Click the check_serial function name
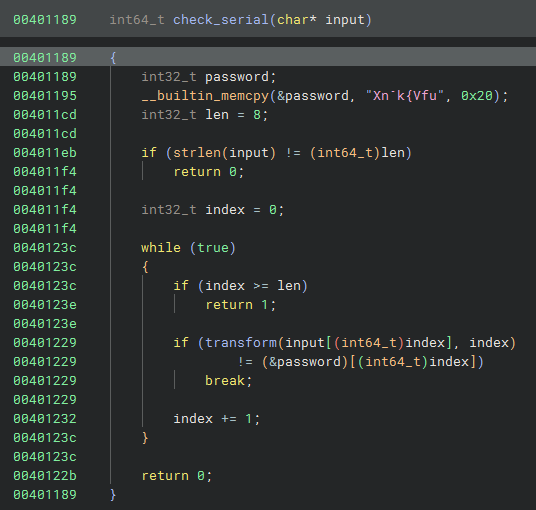536x510 pixels. point(220,19)
